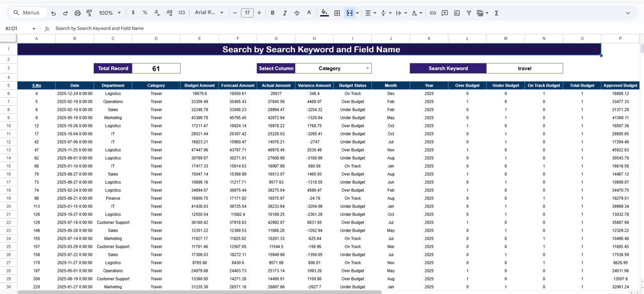Click the Insert chart icon
Viewport: 644px width, 294px height.
coord(457,13)
